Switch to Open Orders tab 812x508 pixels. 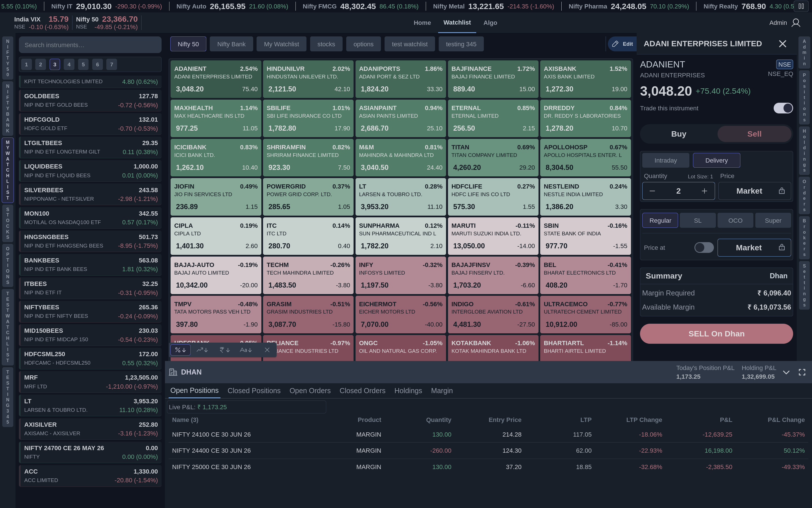(x=310, y=391)
